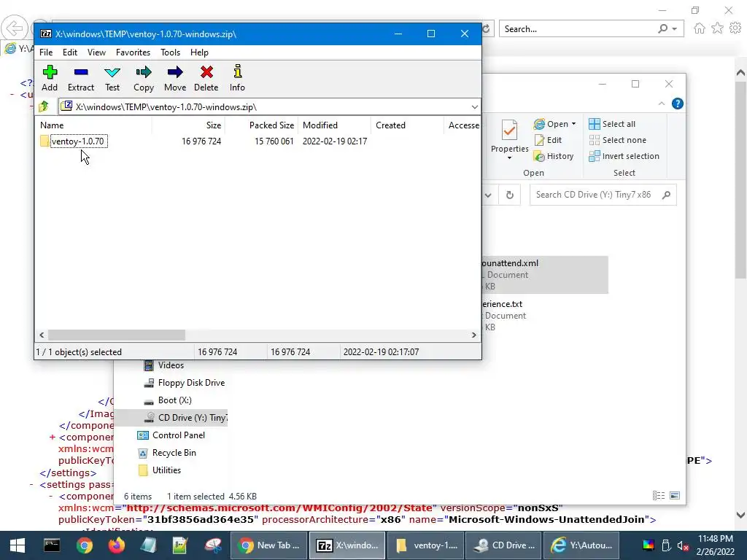Switch Explorer to large icons view
This screenshot has width=747, height=560.
675,496
